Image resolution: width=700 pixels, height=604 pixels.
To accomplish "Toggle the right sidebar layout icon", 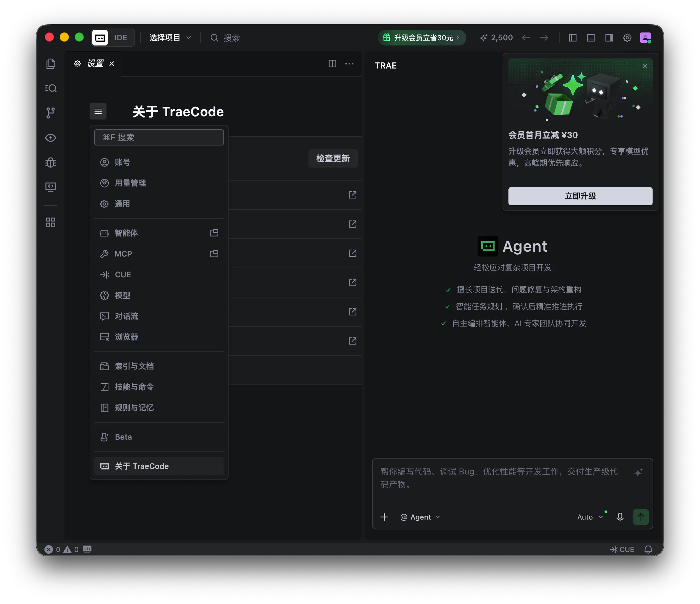I will (609, 37).
